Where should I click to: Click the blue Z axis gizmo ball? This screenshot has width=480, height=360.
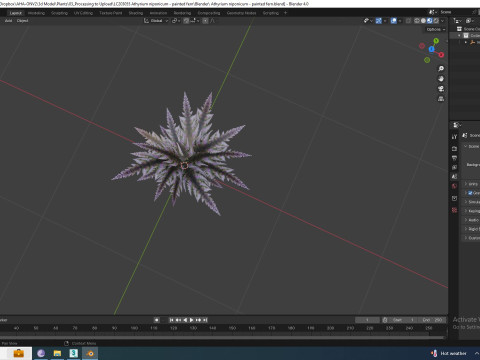coord(432,49)
